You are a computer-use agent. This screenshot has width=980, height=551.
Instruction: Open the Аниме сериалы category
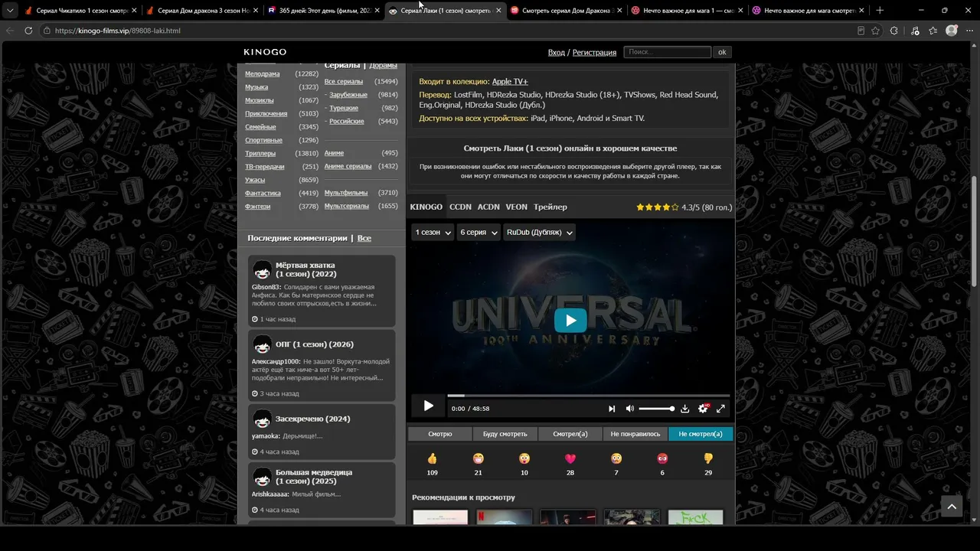click(348, 166)
